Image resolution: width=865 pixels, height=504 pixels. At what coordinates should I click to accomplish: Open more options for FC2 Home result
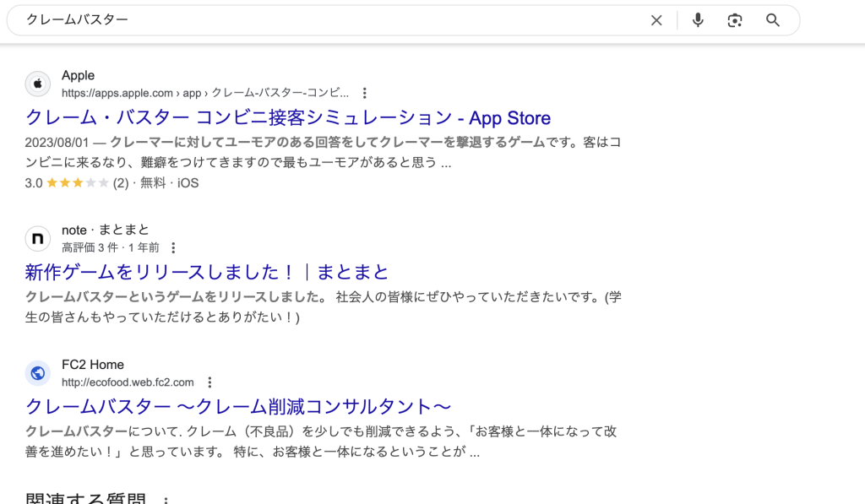click(x=209, y=382)
